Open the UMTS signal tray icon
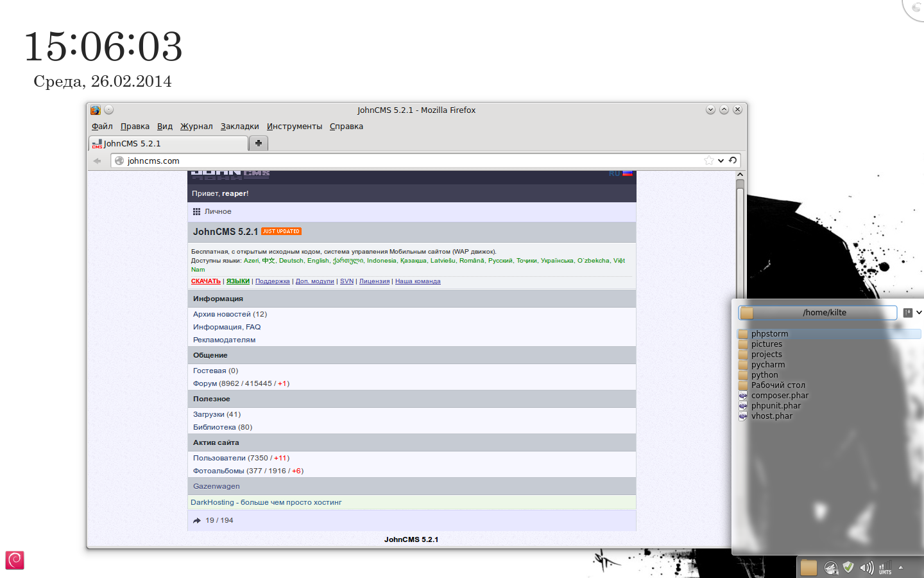The width and height of the screenshot is (924, 578). click(886, 568)
